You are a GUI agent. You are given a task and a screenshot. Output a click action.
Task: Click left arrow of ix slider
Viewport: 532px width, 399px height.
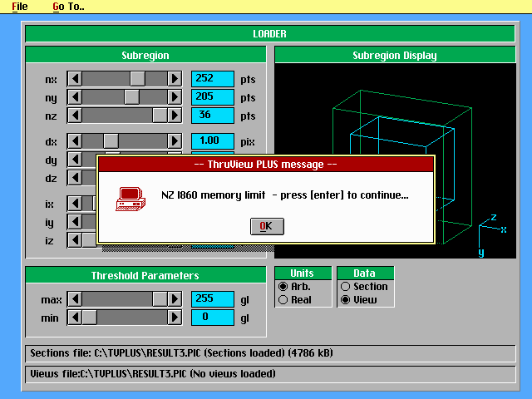coord(75,204)
